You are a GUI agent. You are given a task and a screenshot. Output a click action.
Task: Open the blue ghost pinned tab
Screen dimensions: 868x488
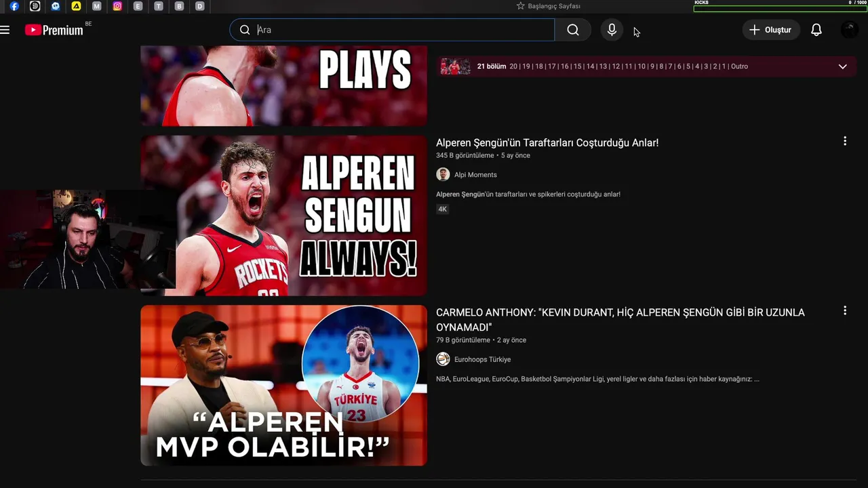pos(56,6)
